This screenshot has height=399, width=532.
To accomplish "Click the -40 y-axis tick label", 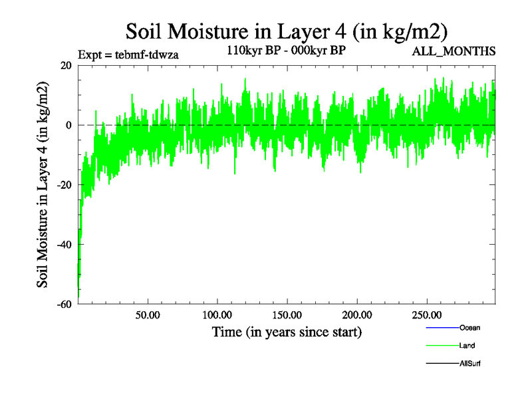I will pyautogui.click(x=65, y=245).
